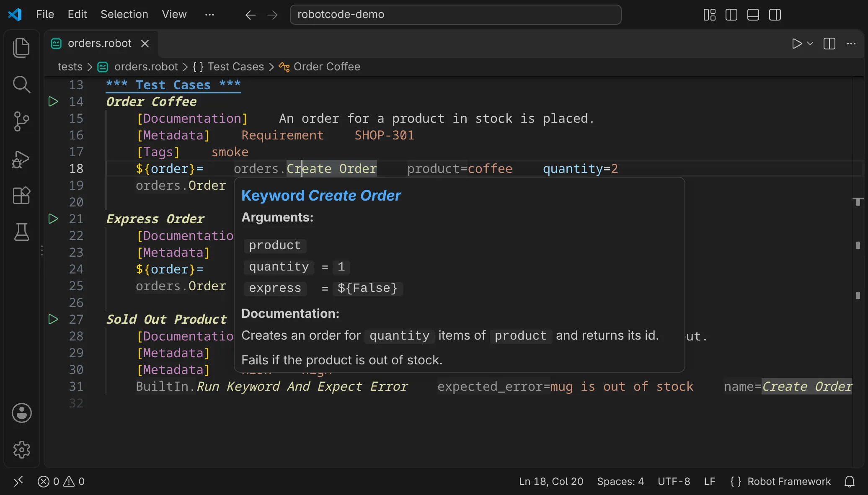
Task: Click smoke tag on line 17
Action: [x=230, y=152]
